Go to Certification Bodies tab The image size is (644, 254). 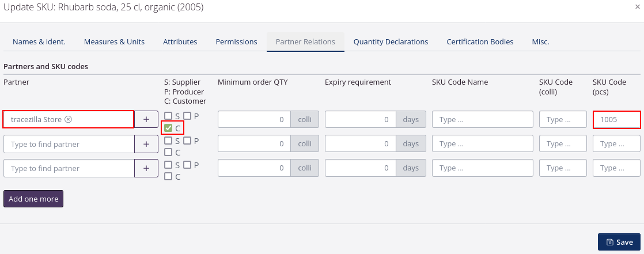[x=480, y=42]
